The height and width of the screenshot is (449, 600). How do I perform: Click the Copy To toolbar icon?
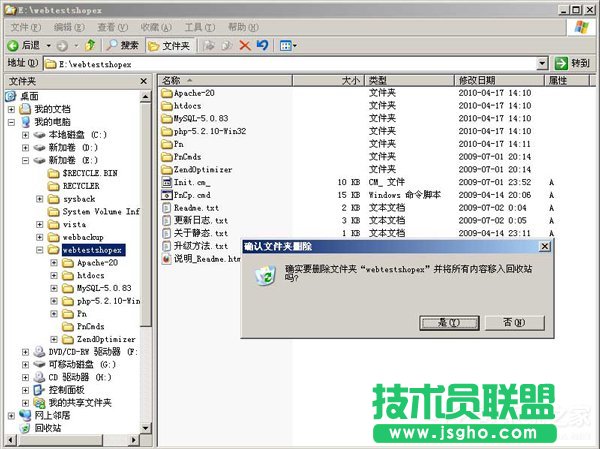227,46
